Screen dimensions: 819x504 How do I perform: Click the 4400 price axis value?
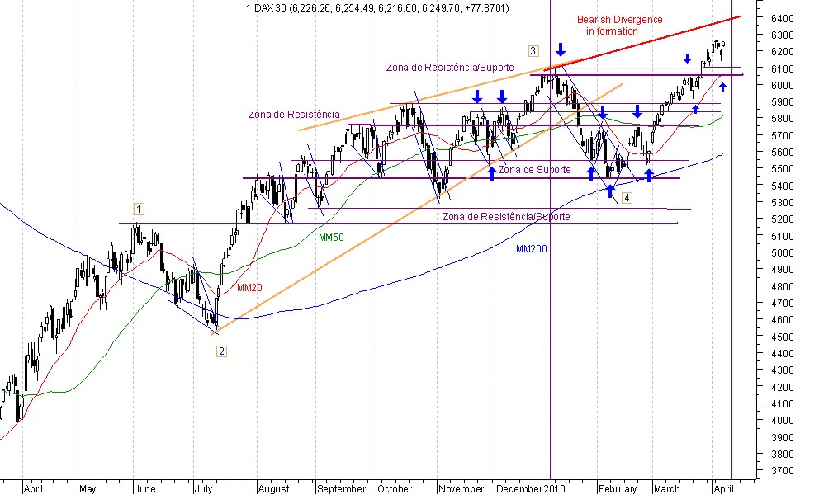click(783, 353)
